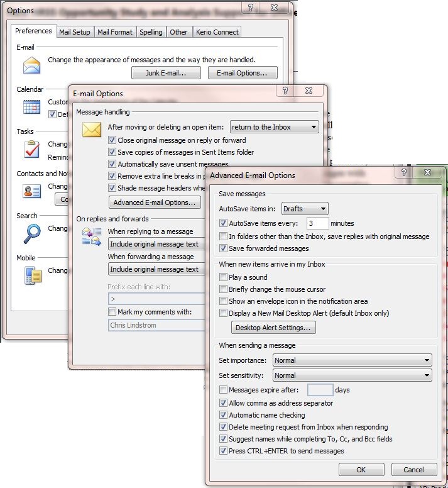Select the Preferences tab

coord(33,31)
